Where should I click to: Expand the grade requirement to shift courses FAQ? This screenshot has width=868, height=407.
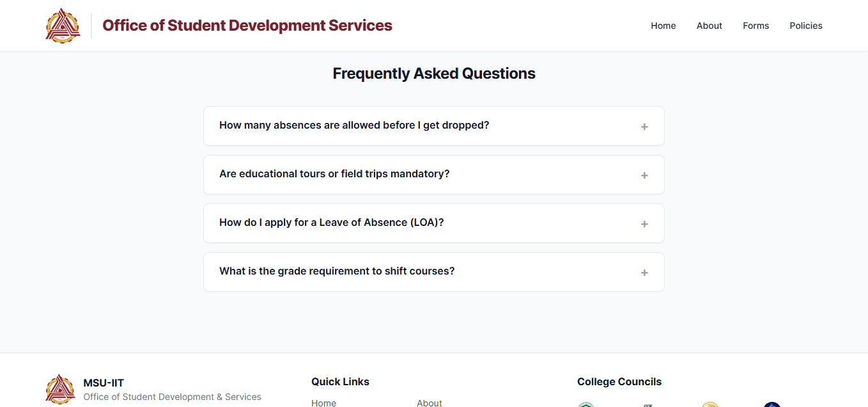click(337, 271)
